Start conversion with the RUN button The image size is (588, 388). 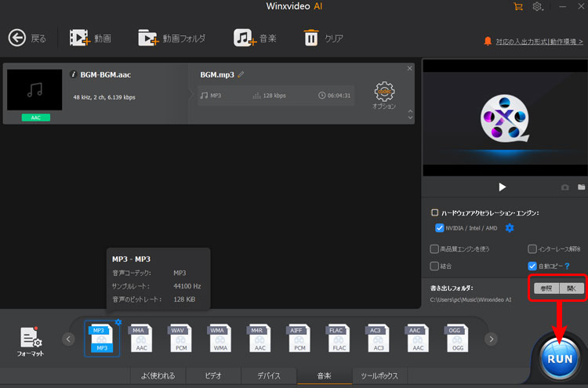560,359
